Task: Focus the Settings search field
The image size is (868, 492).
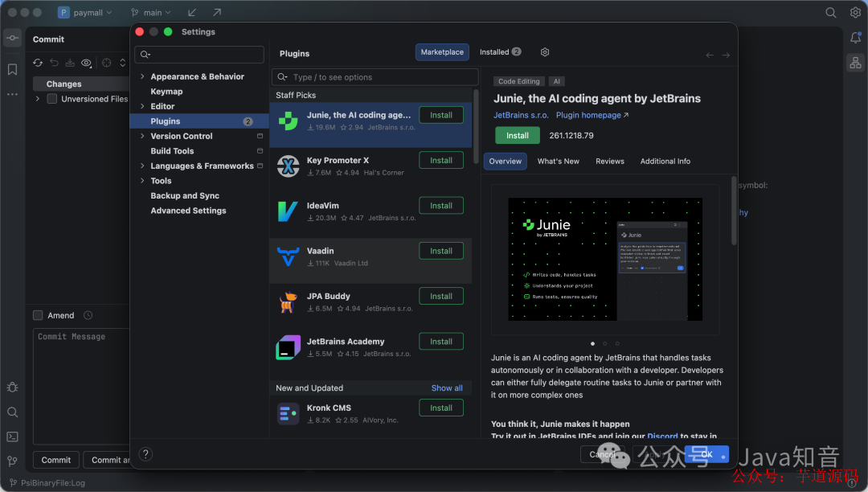Action: point(199,54)
